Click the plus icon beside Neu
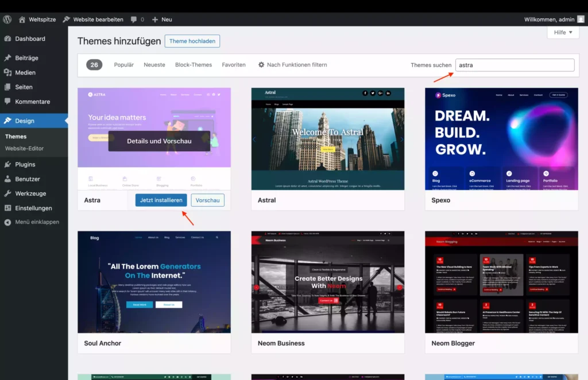The image size is (588, 380). 155,20
